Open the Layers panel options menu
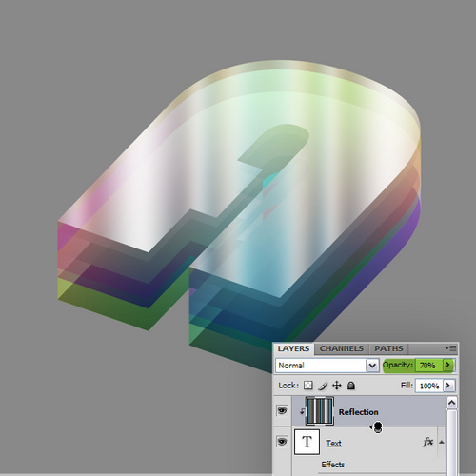This screenshot has height=476, width=476. pyautogui.click(x=450, y=348)
